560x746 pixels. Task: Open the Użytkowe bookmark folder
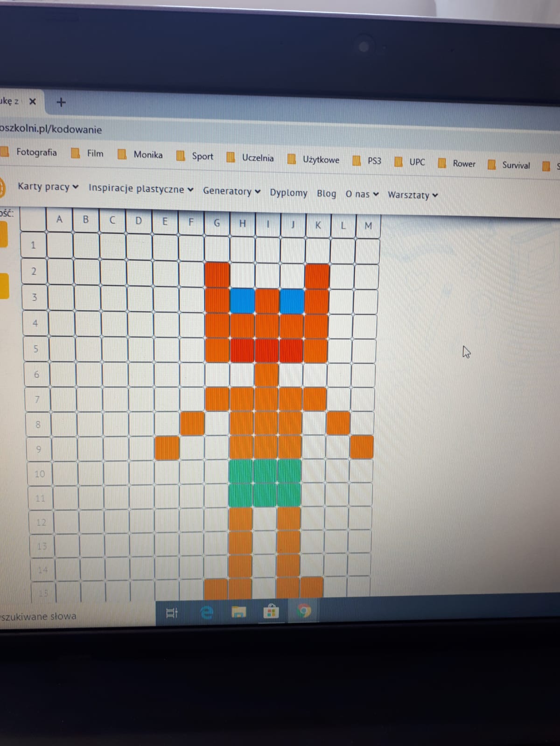[x=313, y=160]
